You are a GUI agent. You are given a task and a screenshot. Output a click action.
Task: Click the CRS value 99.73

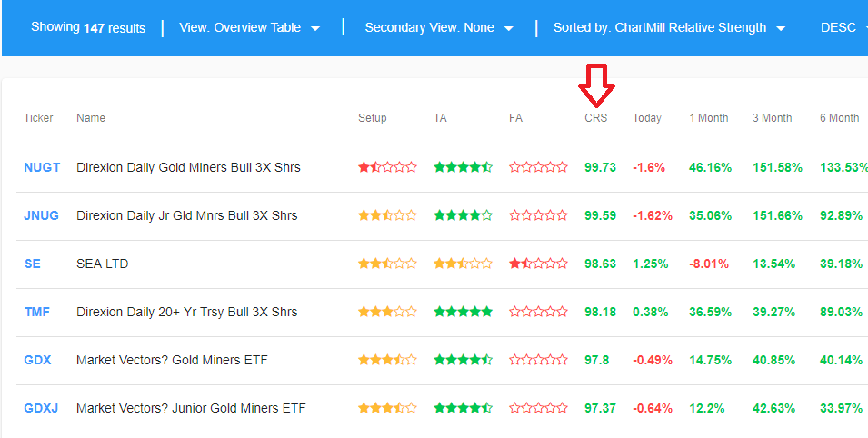pos(600,167)
